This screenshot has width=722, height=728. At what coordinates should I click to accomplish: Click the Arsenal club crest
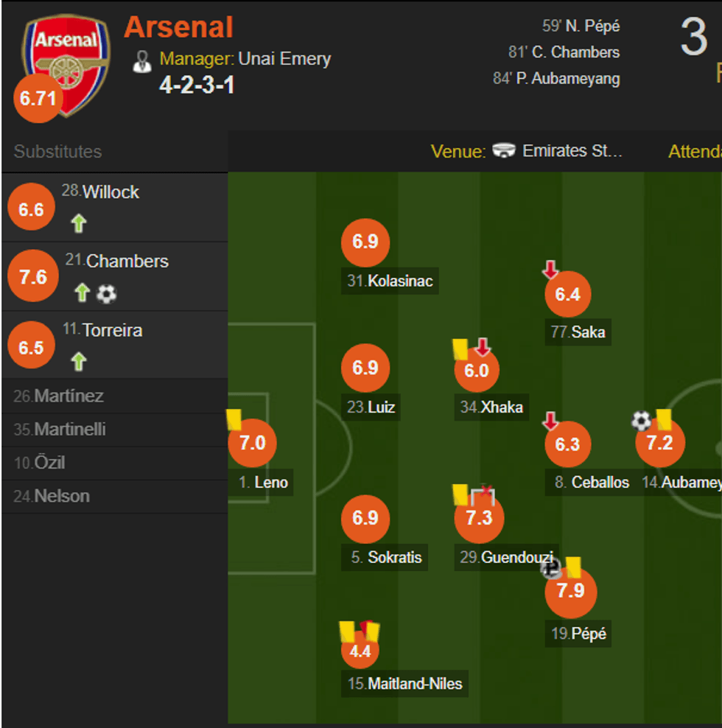point(66,64)
